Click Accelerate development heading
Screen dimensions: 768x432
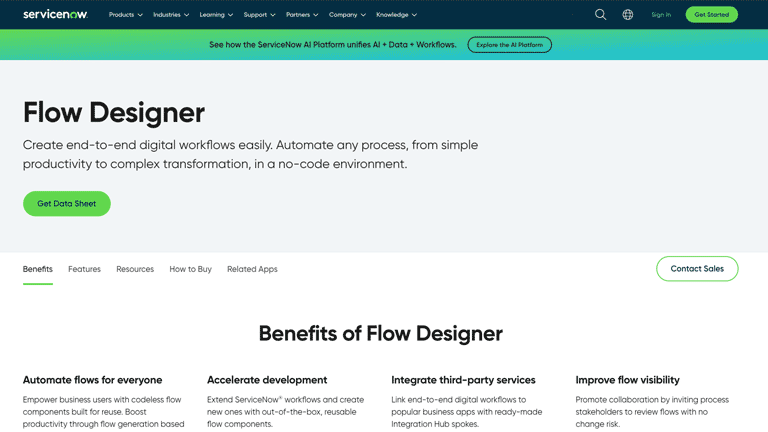coord(267,380)
